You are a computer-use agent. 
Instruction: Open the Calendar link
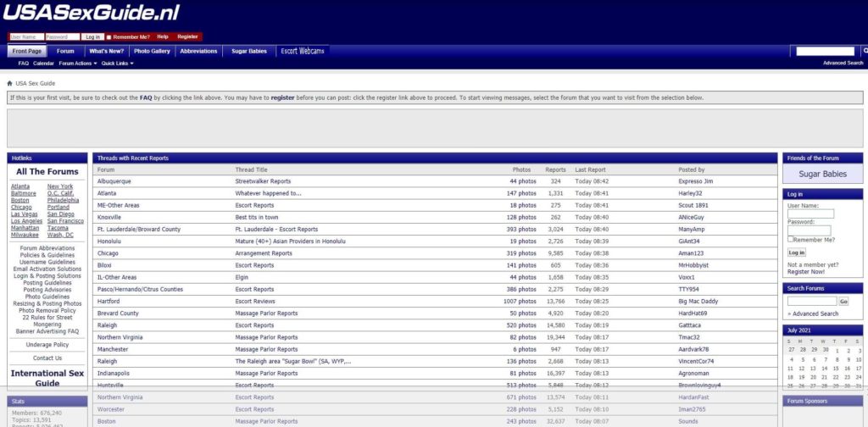[43, 64]
